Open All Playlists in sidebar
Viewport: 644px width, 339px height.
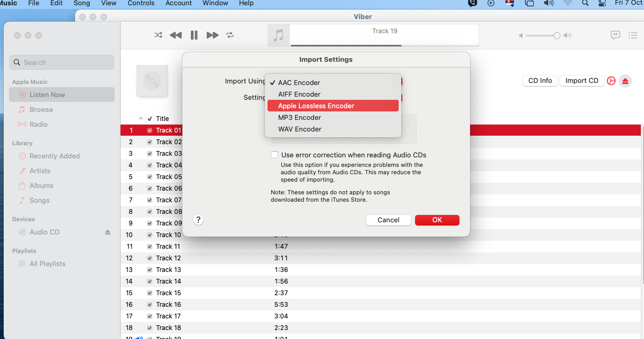62,263
